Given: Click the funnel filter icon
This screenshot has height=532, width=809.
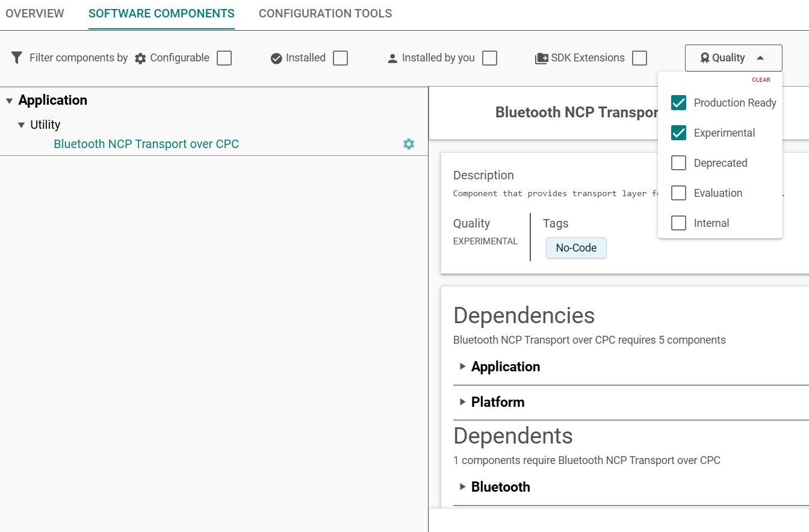Looking at the screenshot, I should pyautogui.click(x=17, y=58).
